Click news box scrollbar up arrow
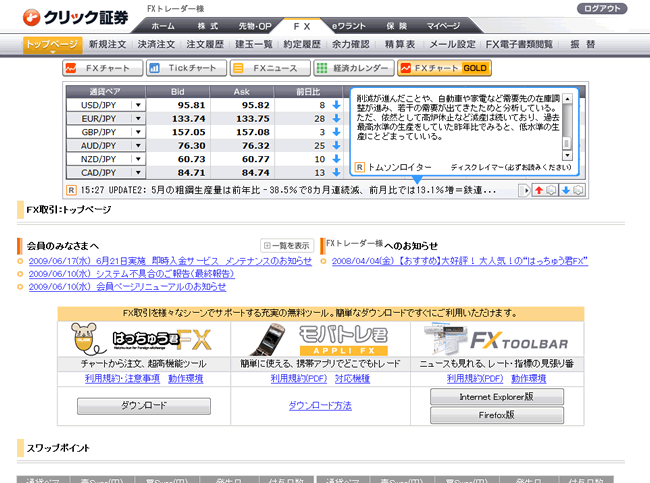This screenshot has height=483, width=650. [567, 99]
